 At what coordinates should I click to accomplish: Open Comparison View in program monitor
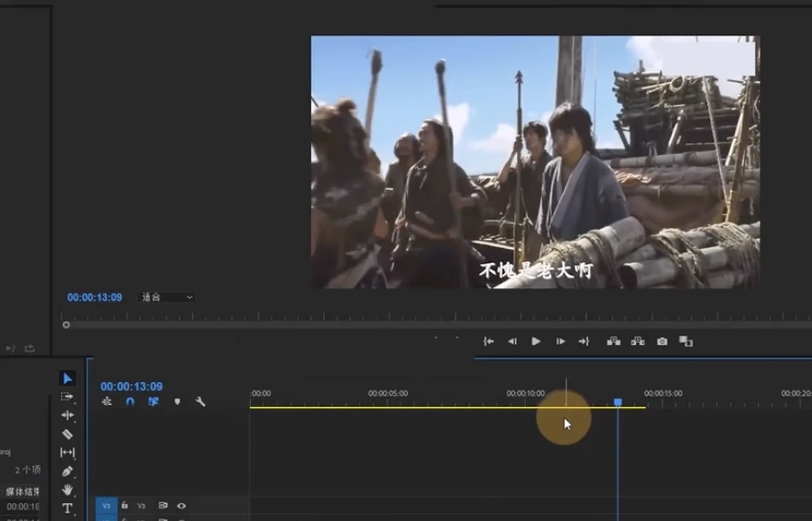686,340
